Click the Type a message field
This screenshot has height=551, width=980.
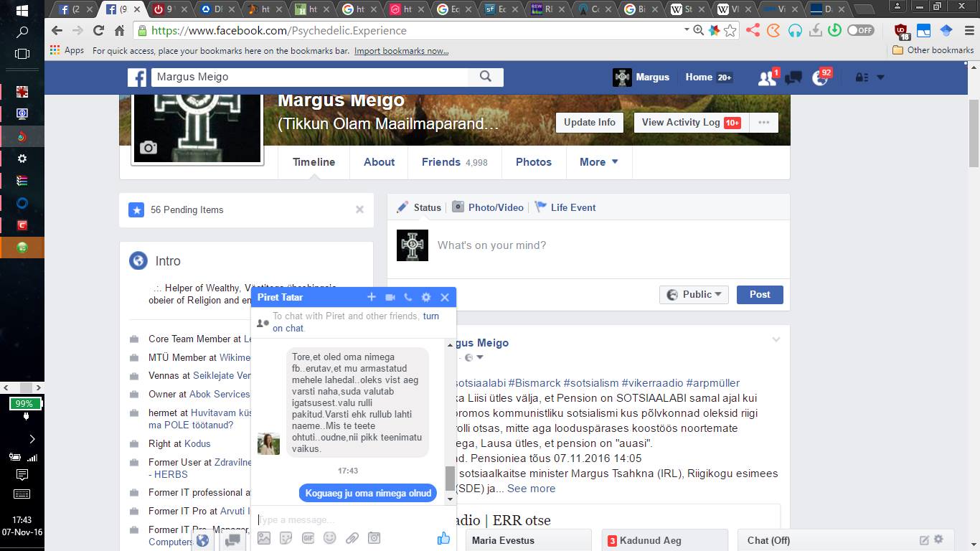point(353,519)
